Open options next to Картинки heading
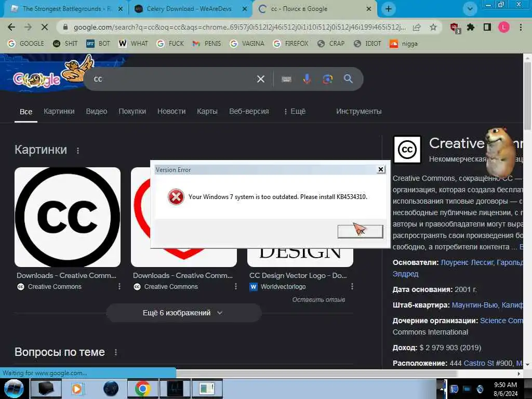This screenshot has height=399, width=532. 78,150
